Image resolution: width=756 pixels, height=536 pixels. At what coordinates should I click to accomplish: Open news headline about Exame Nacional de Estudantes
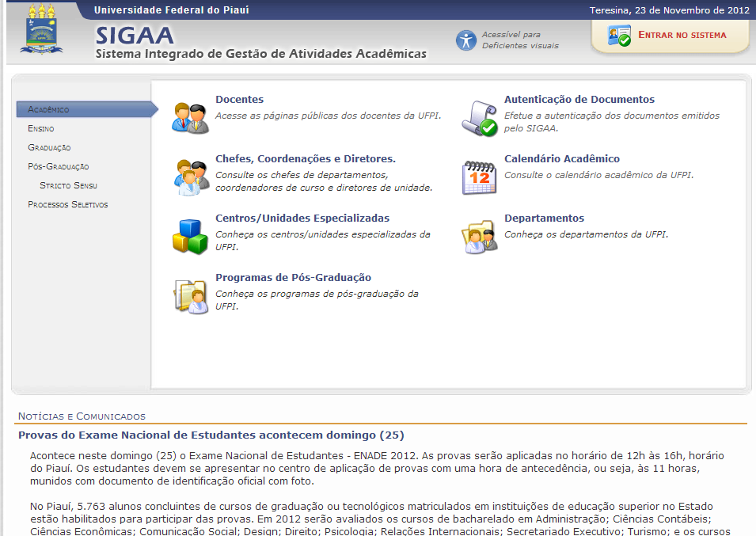pos(211,435)
